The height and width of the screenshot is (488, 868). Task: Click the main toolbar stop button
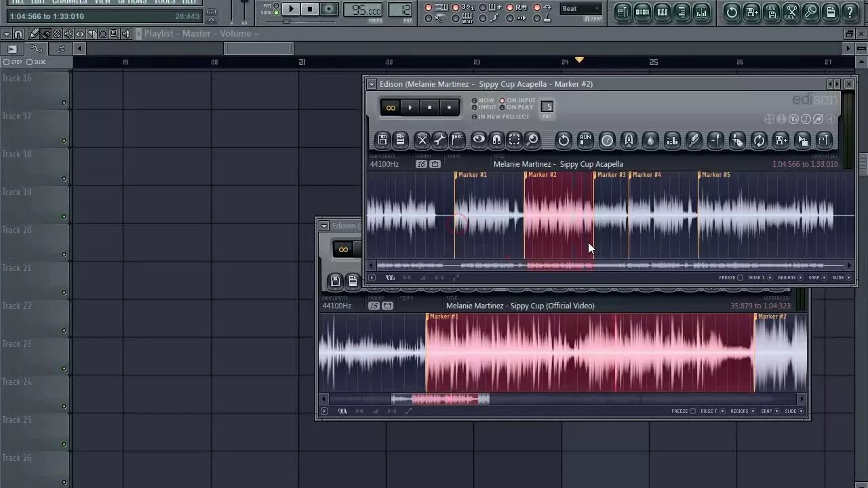tap(310, 9)
